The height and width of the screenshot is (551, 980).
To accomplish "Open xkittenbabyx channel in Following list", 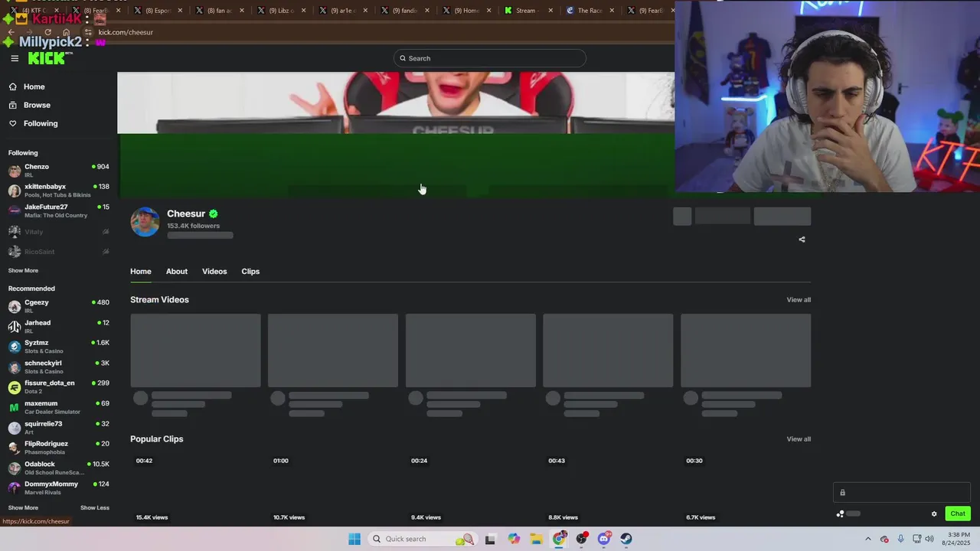I will pyautogui.click(x=58, y=191).
